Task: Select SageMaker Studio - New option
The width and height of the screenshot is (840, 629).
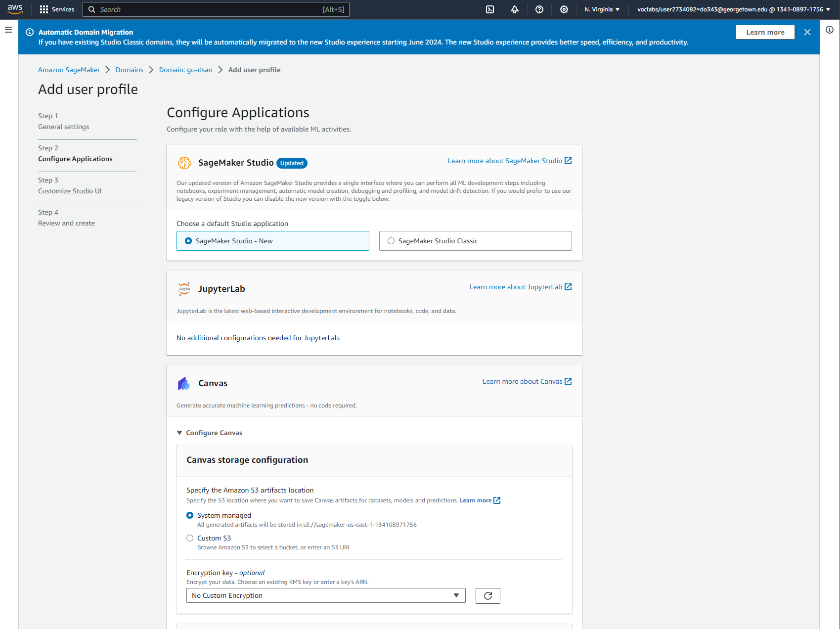Action: pos(273,241)
